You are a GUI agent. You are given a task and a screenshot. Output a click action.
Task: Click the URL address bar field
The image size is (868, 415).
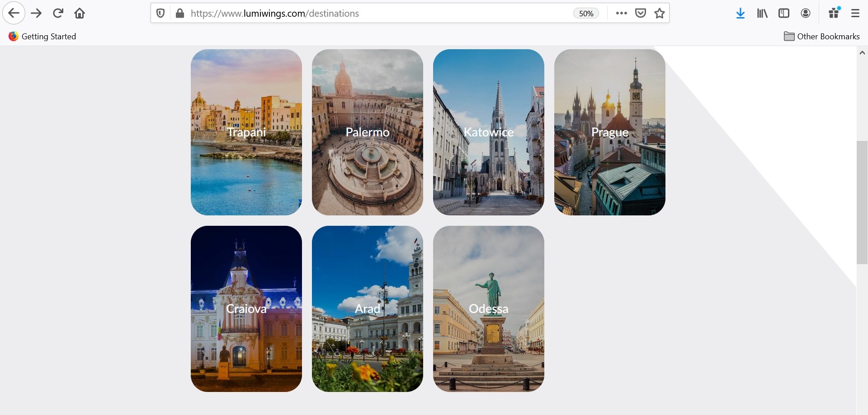tap(375, 14)
